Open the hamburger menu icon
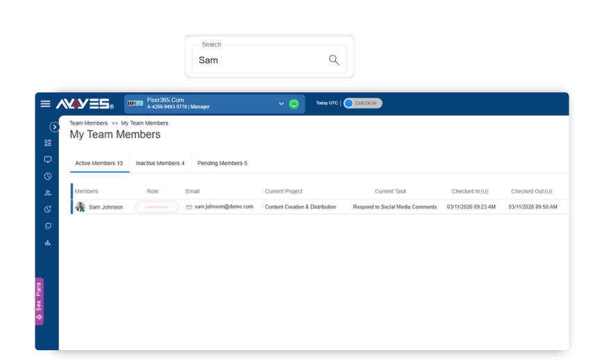This screenshot has width=604, height=364. coord(45,104)
